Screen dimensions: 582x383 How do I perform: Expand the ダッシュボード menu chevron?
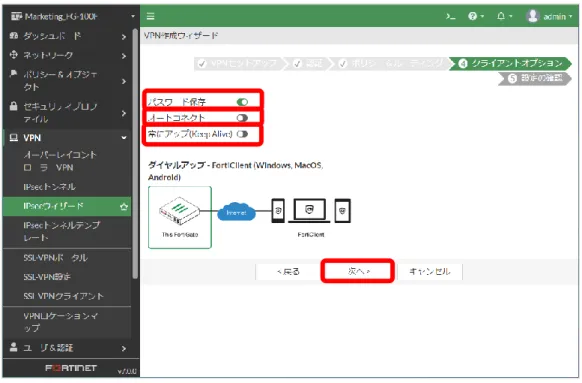(124, 37)
